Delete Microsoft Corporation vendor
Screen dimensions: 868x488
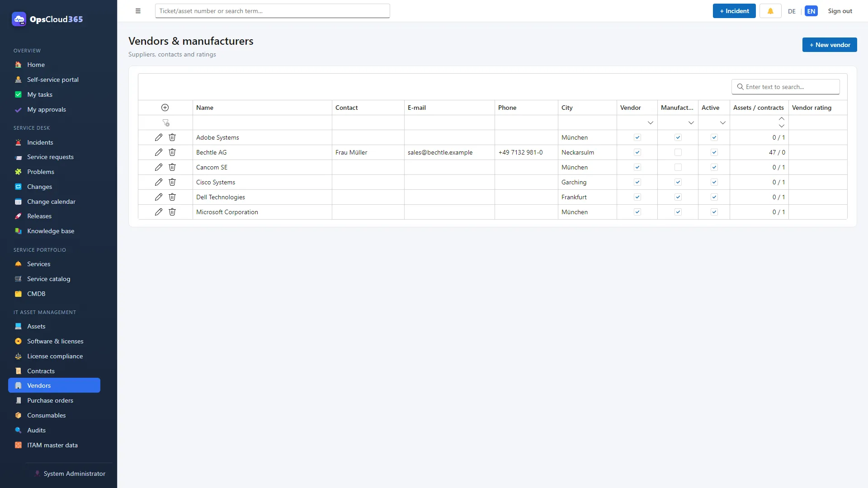(172, 212)
